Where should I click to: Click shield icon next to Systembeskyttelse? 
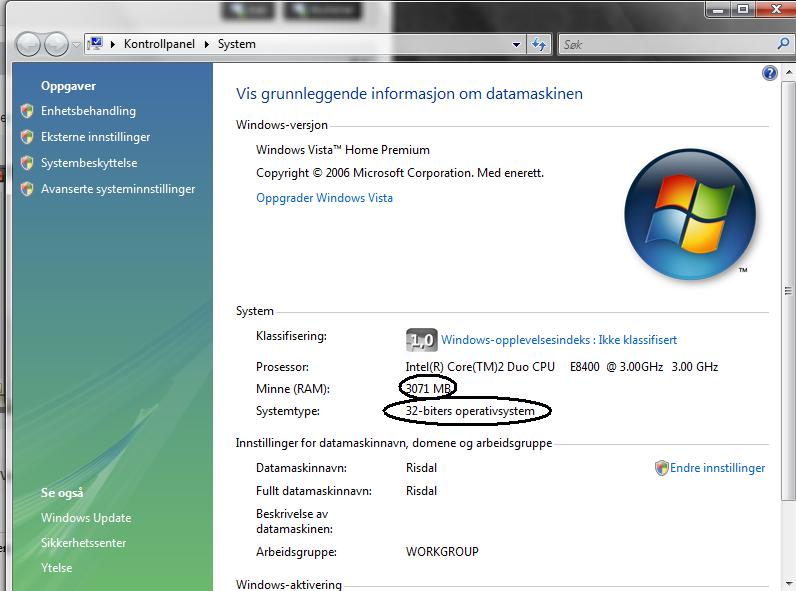[27, 162]
